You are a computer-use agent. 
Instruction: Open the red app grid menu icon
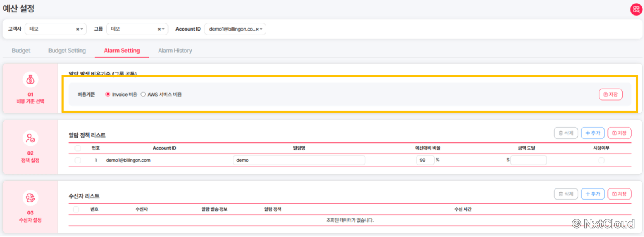click(636, 9)
